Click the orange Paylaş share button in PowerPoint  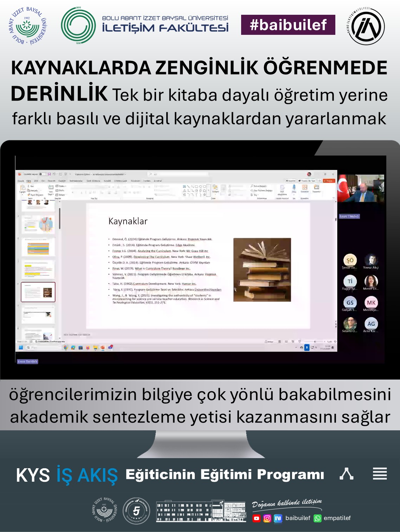329,181
